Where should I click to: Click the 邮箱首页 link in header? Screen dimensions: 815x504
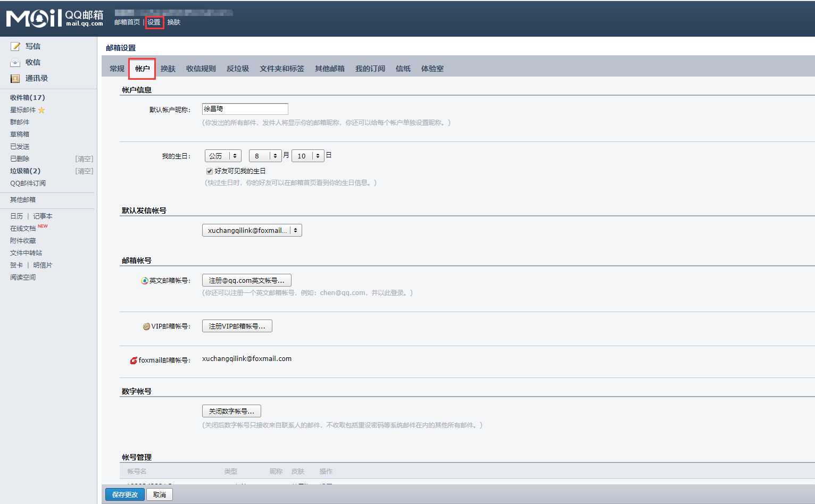pyautogui.click(x=127, y=22)
